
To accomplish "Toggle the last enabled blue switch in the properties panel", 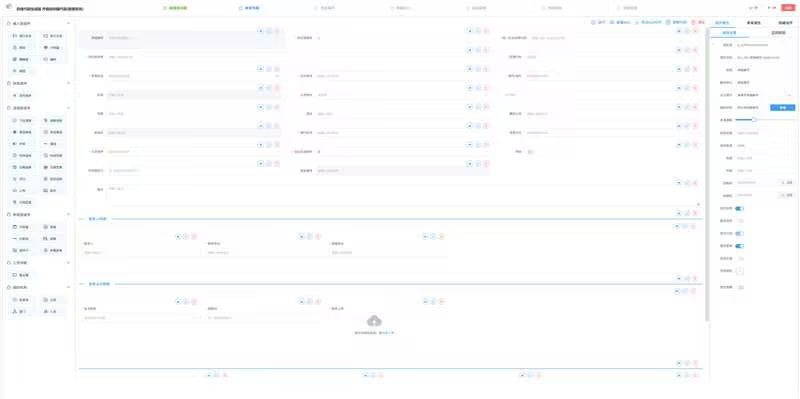I will pos(739,246).
